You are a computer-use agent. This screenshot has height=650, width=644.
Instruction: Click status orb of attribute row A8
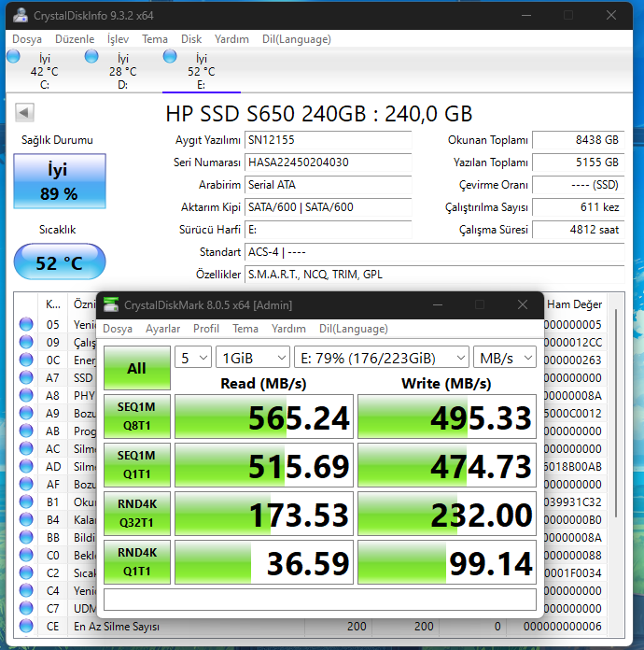(x=26, y=395)
